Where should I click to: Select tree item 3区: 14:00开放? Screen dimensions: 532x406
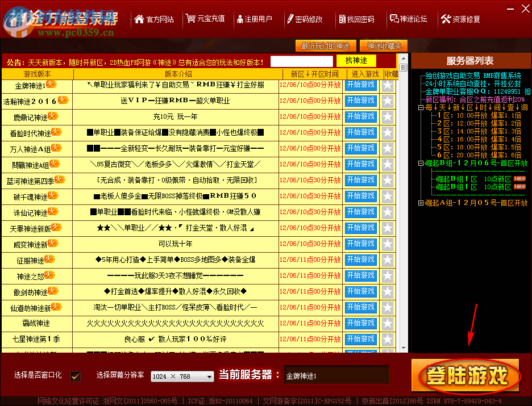pyautogui.click(x=479, y=132)
